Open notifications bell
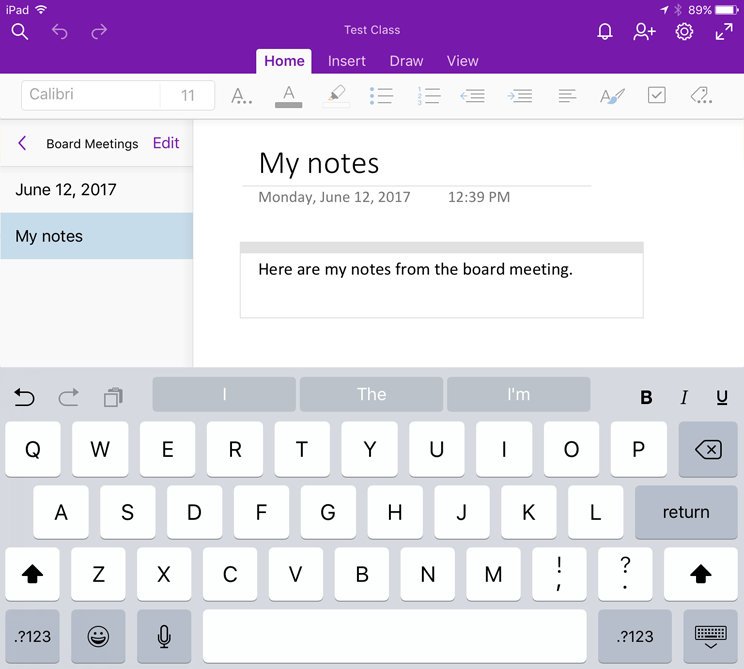The width and height of the screenshot is (744, 669). pos(604,31)
